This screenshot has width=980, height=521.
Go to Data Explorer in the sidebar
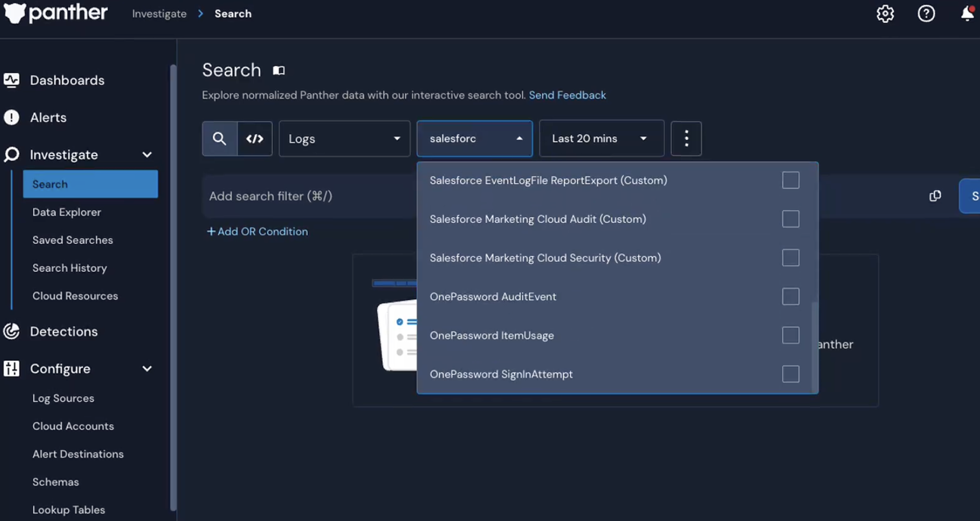click(67, 212)
